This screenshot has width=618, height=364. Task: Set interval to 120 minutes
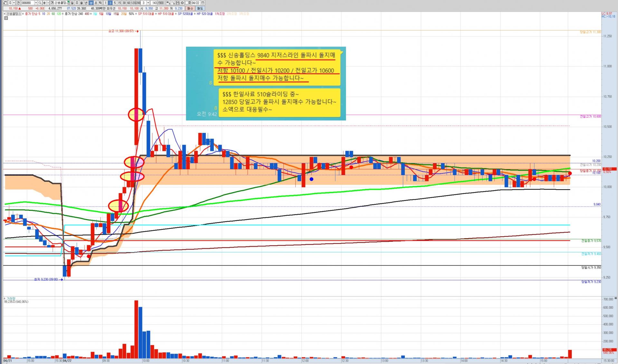(x=133, y=3)
